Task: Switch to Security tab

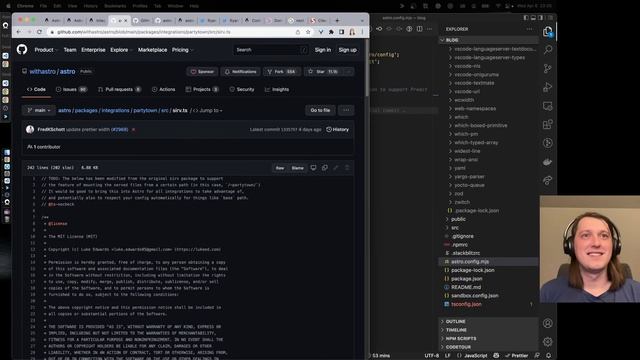Action: 242,89
